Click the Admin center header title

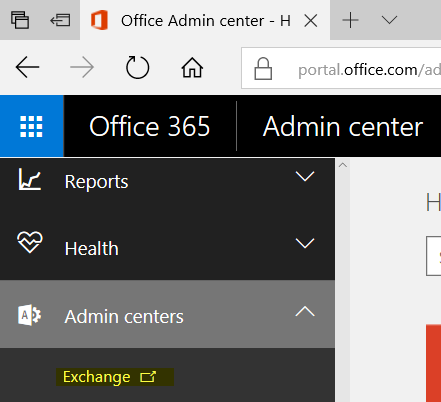click(x=343, y=126)
